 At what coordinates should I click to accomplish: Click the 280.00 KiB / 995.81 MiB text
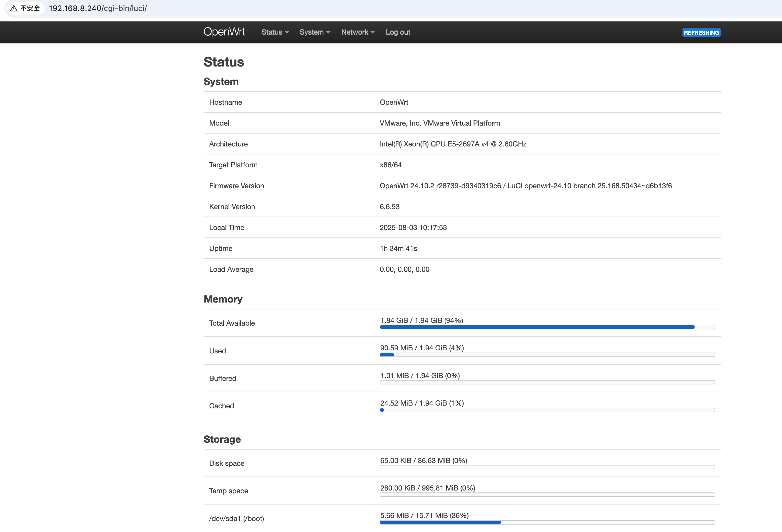pos(427,488)
